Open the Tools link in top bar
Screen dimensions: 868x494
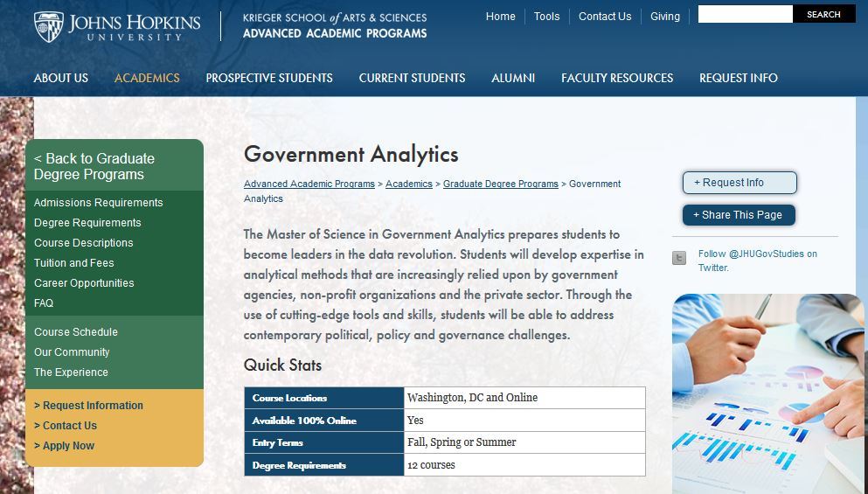[547, 17]
